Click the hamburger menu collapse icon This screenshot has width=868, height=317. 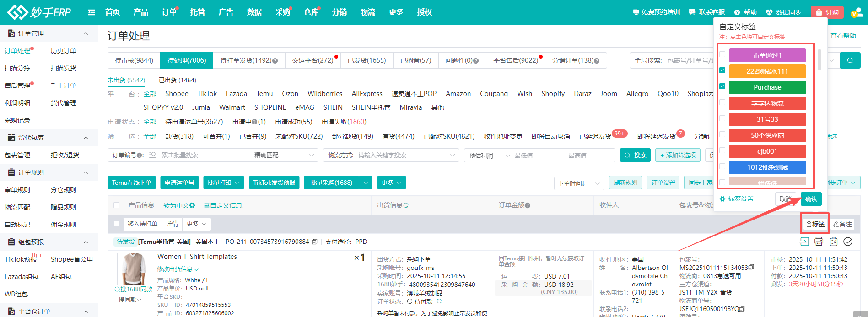[x=92, y=12]
